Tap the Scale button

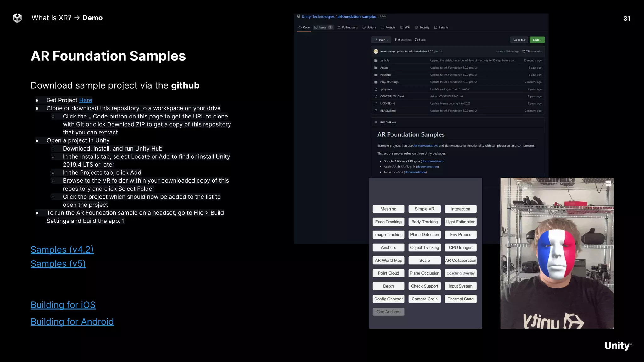click(425, 261)
